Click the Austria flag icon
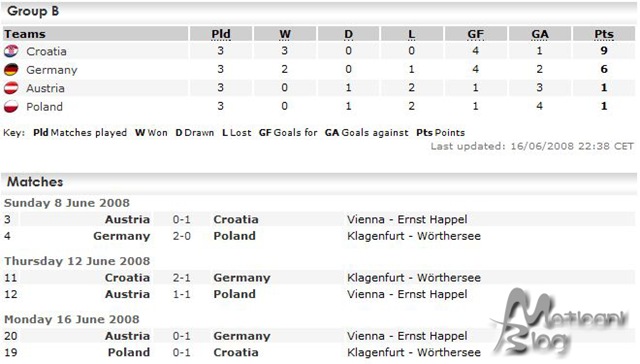Image resolution: width=640 pixels, height=364 pixels. tap(11, 88)
